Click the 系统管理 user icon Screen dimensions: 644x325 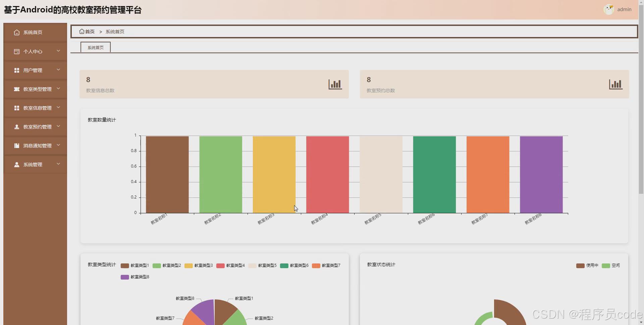tap(17, 165)
